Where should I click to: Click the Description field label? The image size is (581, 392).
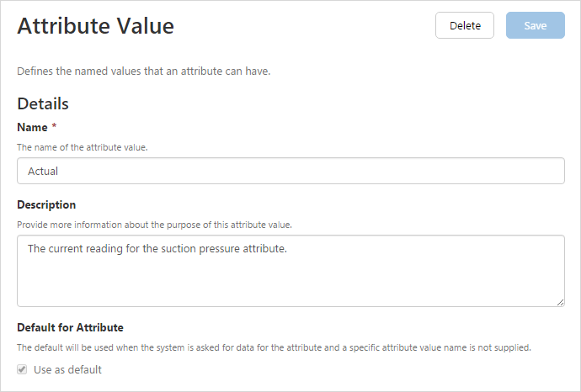(46, 204)
